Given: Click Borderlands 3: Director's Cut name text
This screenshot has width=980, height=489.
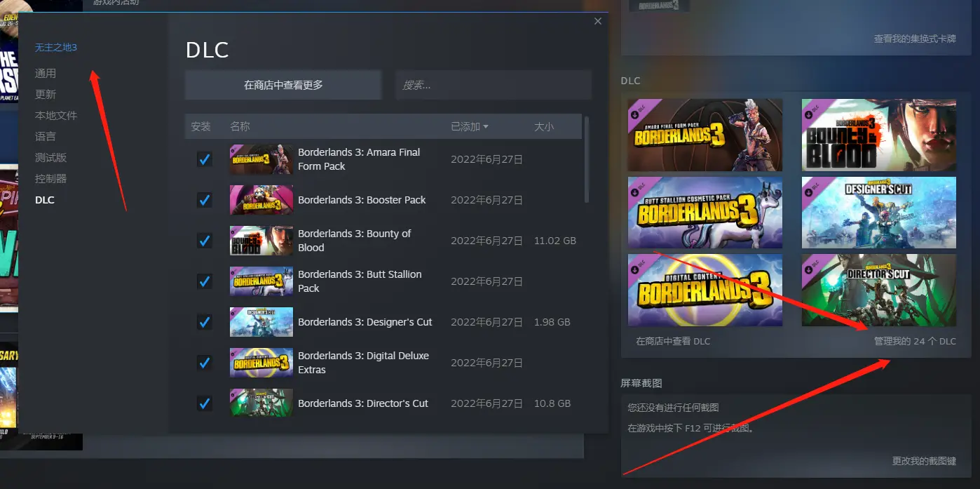Looking at the screenshot, I should pyautogui.click(x=363, y=403).
